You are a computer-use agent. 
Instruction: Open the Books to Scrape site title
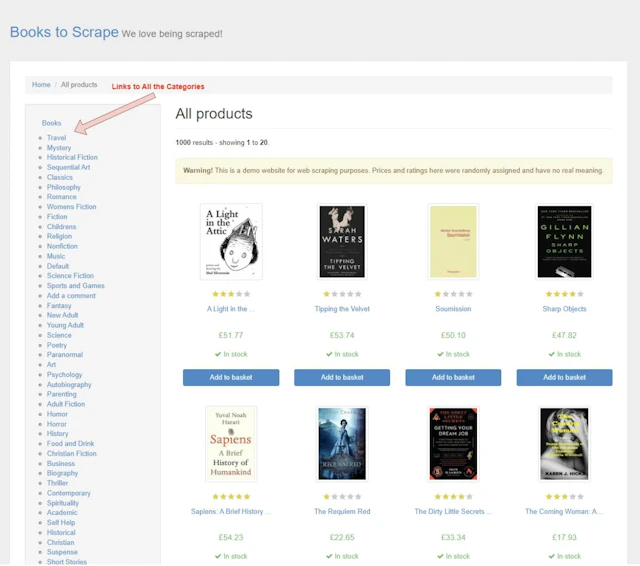64,32
